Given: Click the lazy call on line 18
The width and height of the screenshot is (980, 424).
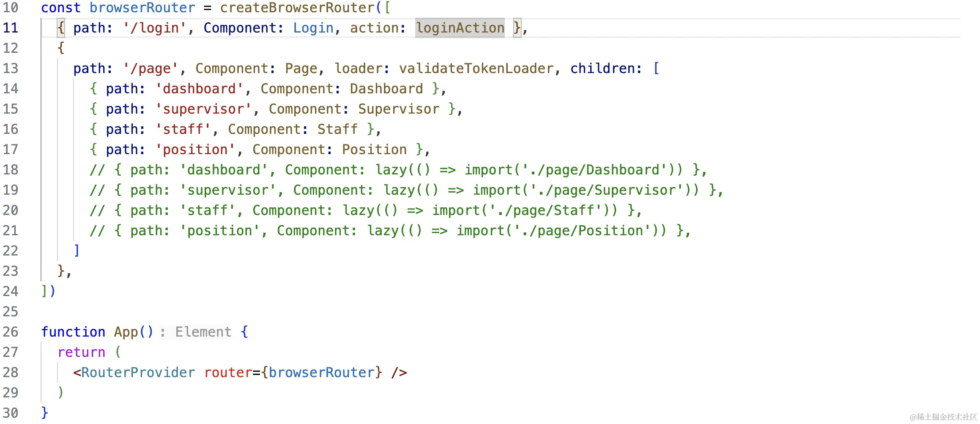Looking at the screenshot, I should [x=391, y=170].
